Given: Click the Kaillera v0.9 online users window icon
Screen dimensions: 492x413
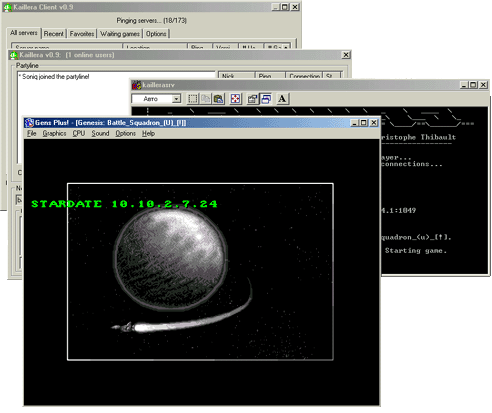Looking at the screenshot, I should point(14,55).
